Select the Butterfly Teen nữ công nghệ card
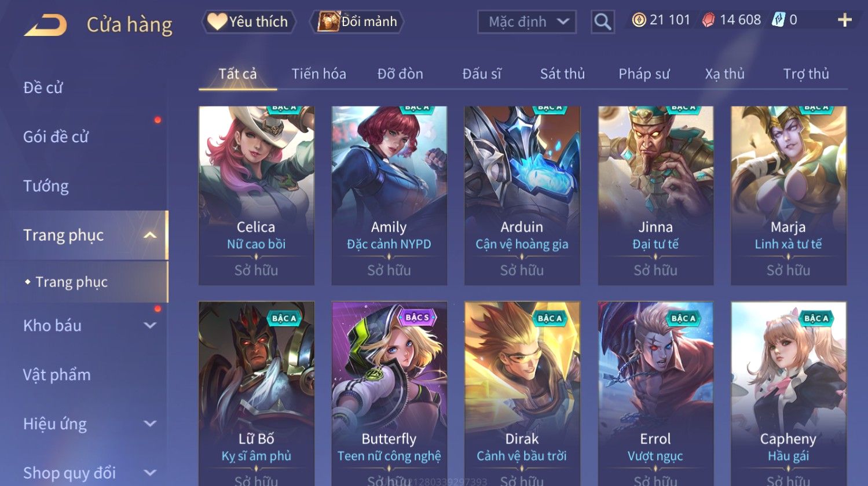The height and width of the screenshot is (486, 868). coord(389,393)
